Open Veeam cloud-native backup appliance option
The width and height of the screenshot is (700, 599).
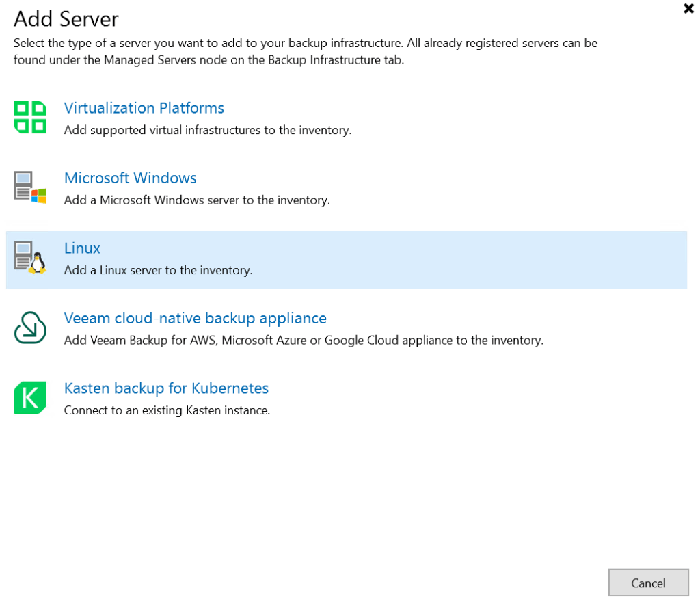(195, 319)
